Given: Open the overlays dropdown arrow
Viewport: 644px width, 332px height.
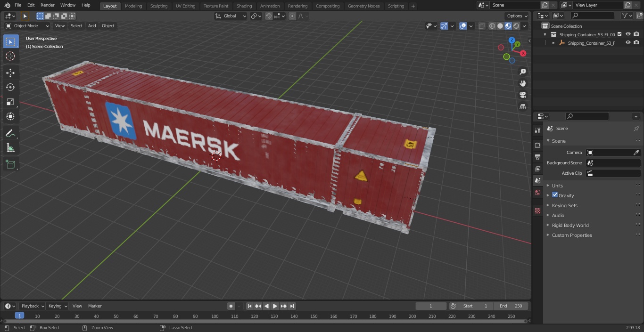Looking at the screenshot, I should point(471,26).
